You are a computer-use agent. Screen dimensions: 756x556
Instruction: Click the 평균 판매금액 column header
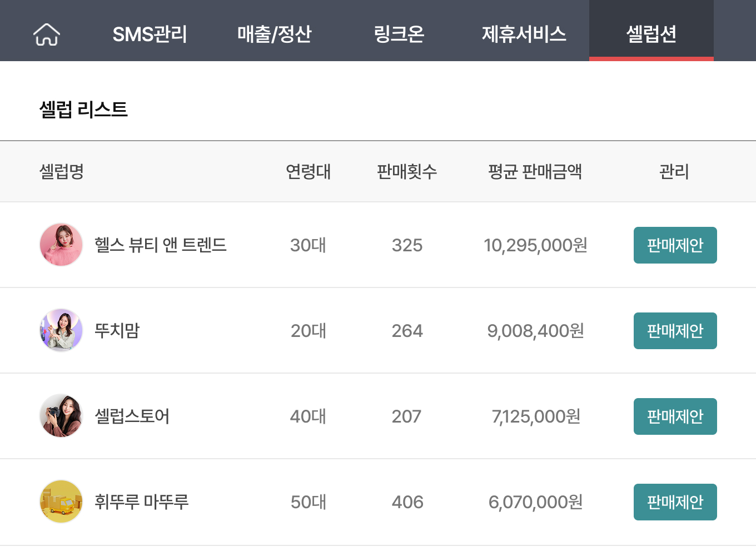535,172
